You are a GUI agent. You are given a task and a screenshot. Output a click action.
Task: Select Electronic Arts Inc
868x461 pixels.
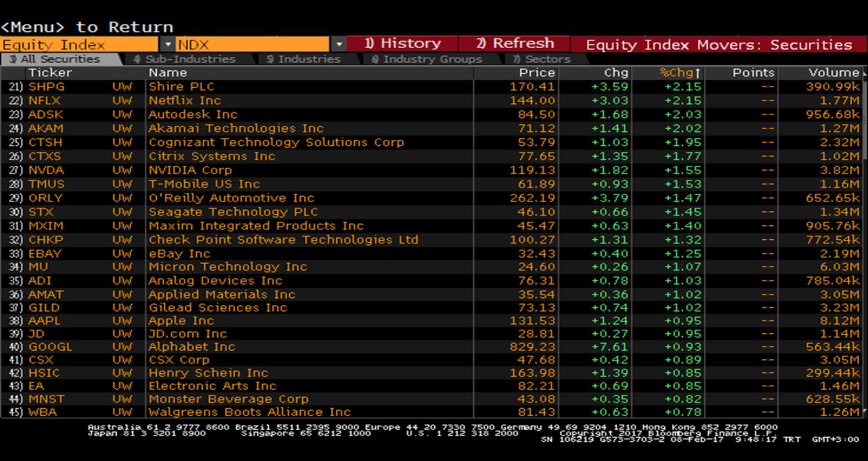213,386
